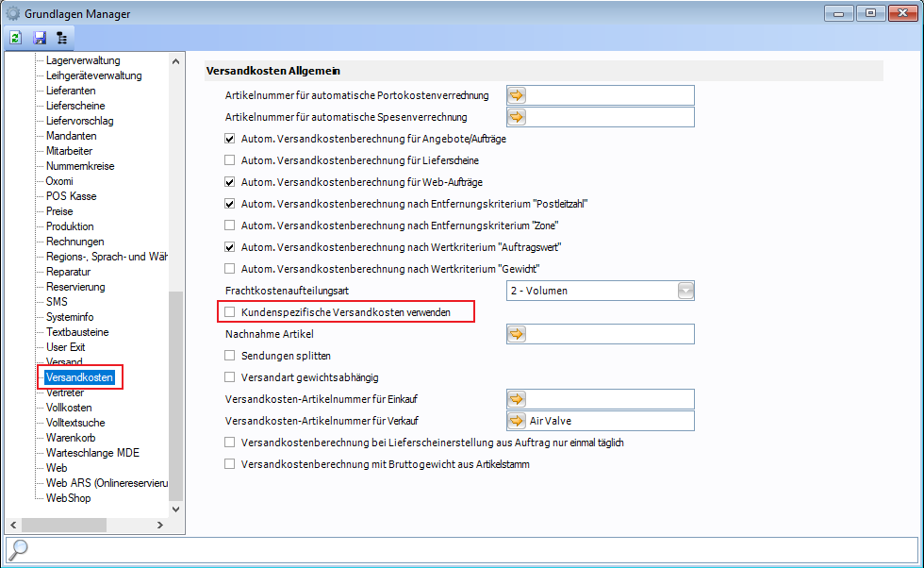924x568 pixels.
Task: Click the save floppy disk icon
Action: [40, 39]
